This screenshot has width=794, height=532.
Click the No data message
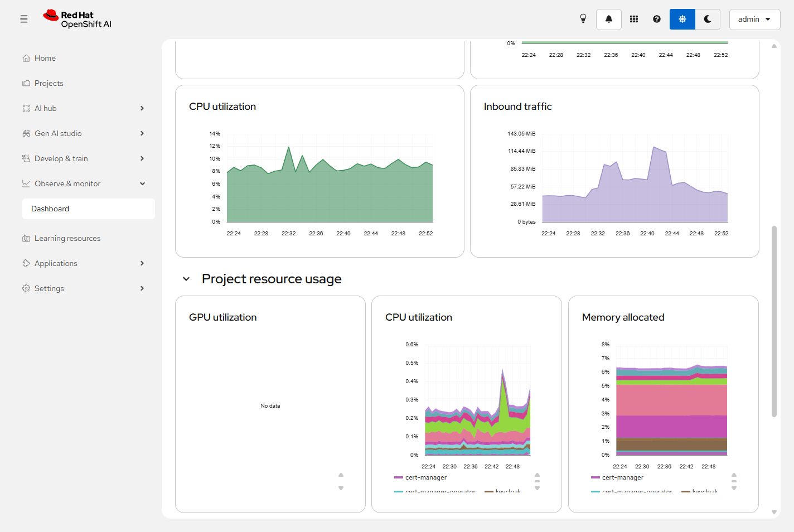[270, 406]
